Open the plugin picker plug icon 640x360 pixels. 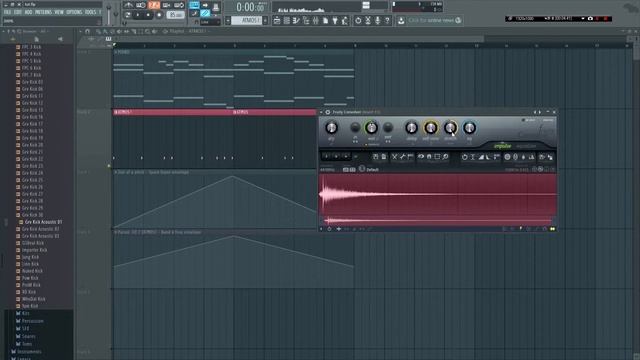(335, 20)
